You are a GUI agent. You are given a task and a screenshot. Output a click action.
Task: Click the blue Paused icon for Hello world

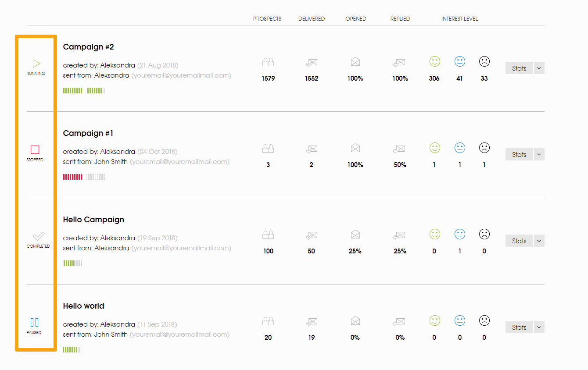34,323
